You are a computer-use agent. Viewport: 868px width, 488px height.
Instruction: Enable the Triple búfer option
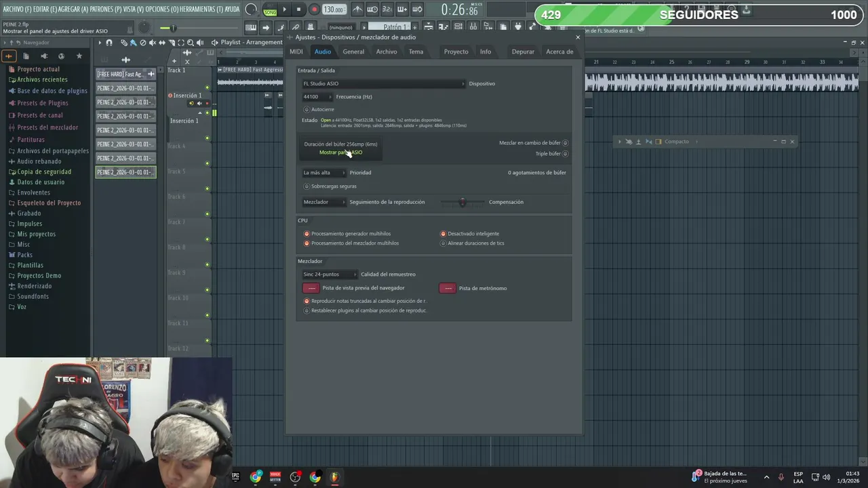tap(565, 154)
